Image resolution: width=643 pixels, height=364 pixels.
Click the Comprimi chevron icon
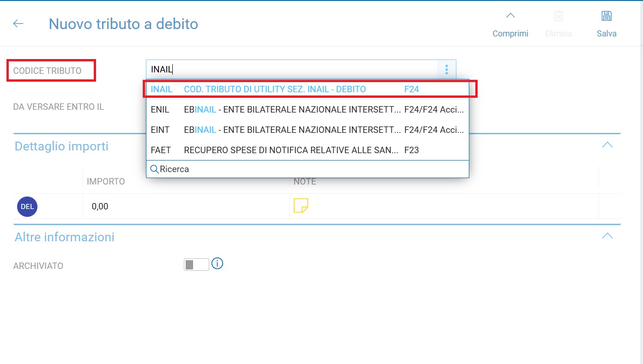pyautogui.click(x=510, y=16)
